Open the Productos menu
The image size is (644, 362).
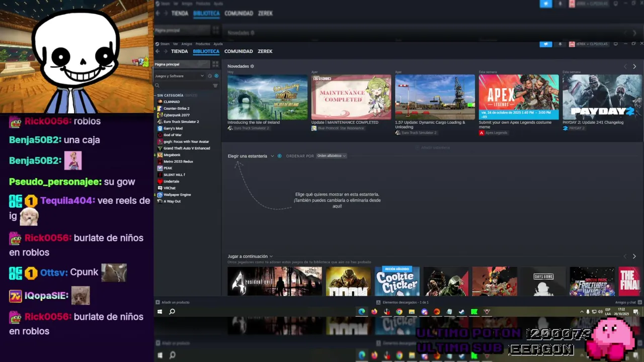[x=203, y=44]
